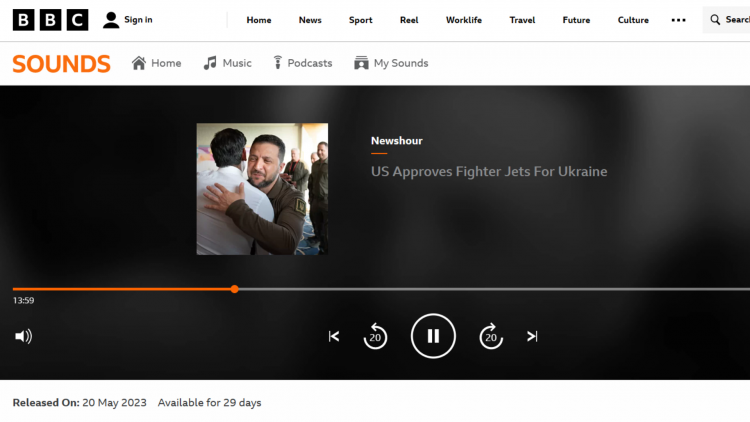Expand the more menu three dots
This screenshot has width=750, height=422.
(678, 20)
